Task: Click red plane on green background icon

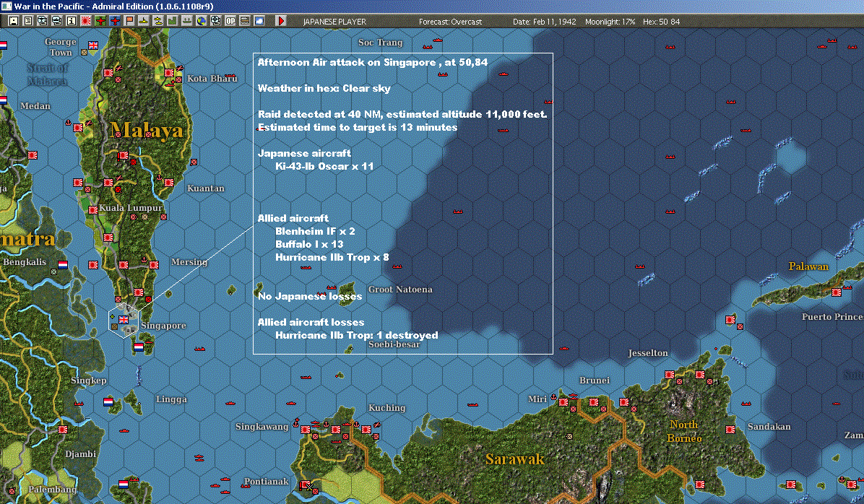Action: click(x=100, y=21)
